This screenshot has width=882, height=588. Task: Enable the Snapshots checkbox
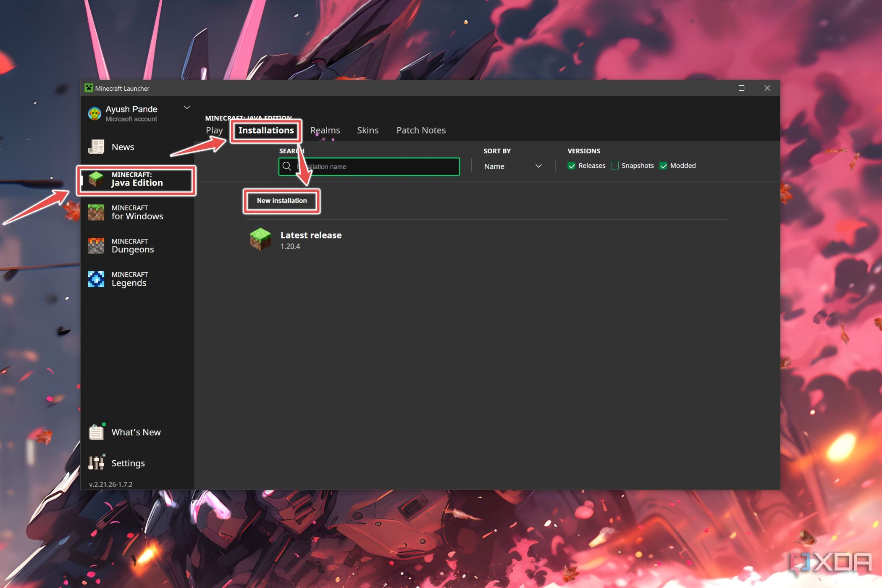tap(614, 166)
